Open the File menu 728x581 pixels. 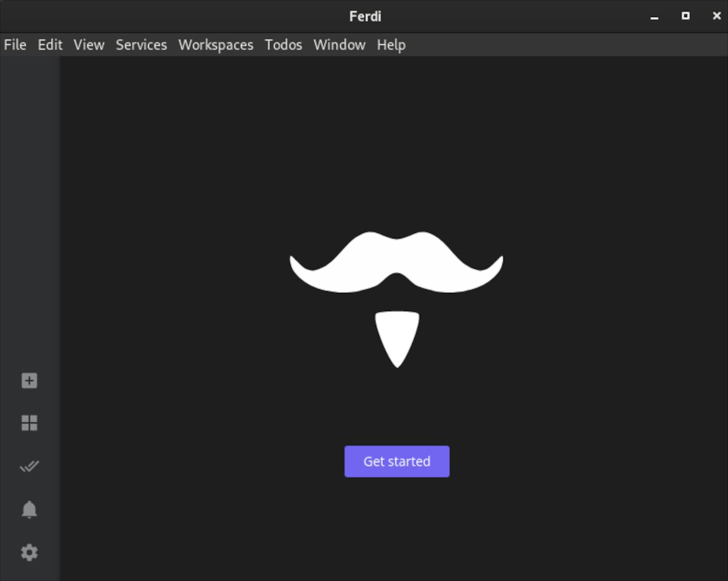[15, 45]
